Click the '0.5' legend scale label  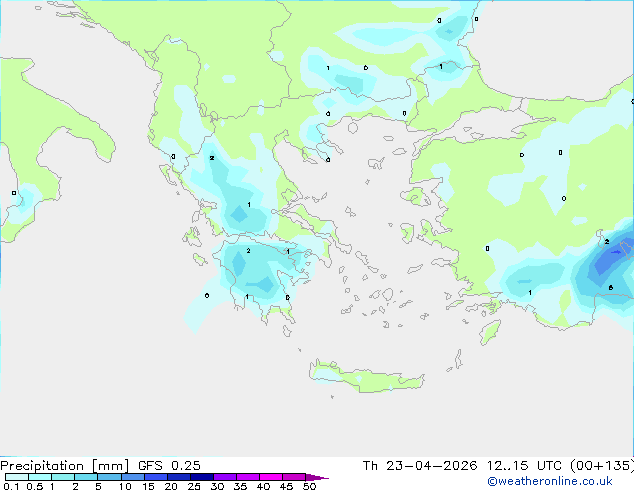34,486
